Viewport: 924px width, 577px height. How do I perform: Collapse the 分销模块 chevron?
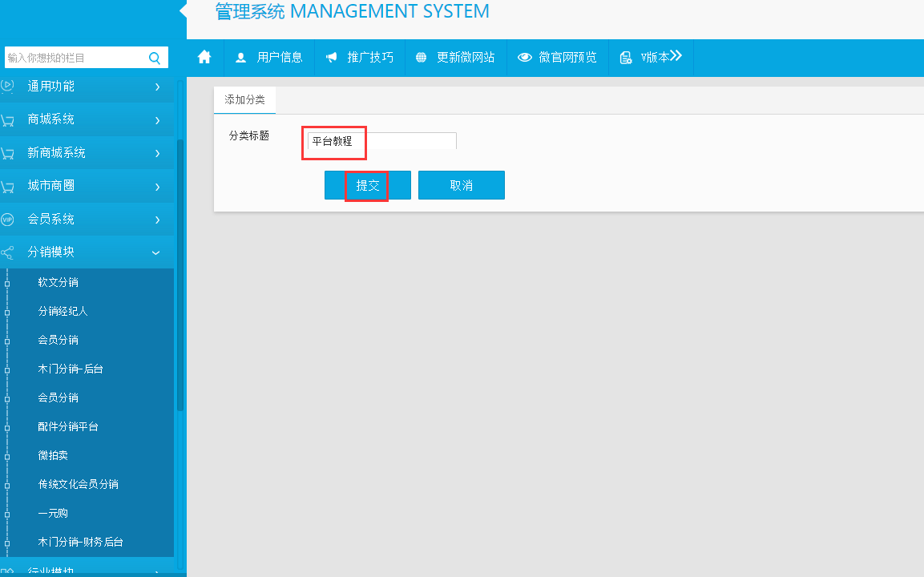coord(156,253)
